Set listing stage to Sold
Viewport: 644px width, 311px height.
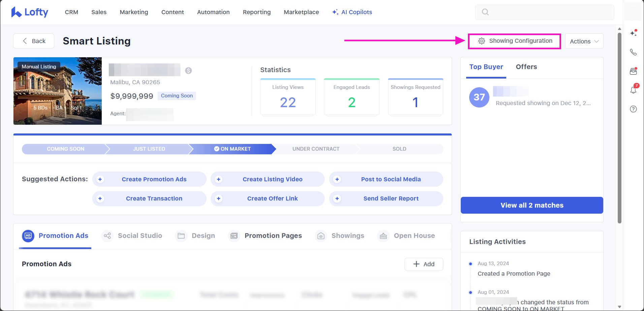point(399,149)
